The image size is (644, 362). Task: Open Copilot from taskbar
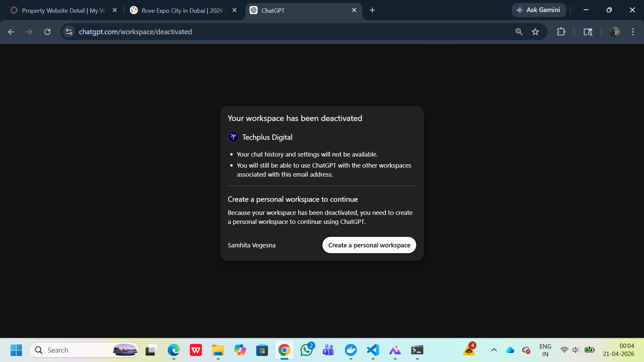[240, 350]
